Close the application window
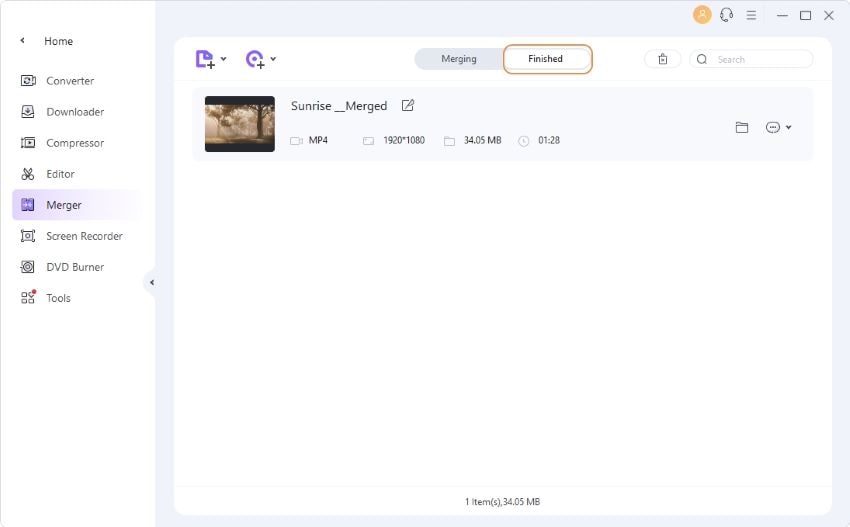Viewport: 850px width, 527px height. pos(829,16)
